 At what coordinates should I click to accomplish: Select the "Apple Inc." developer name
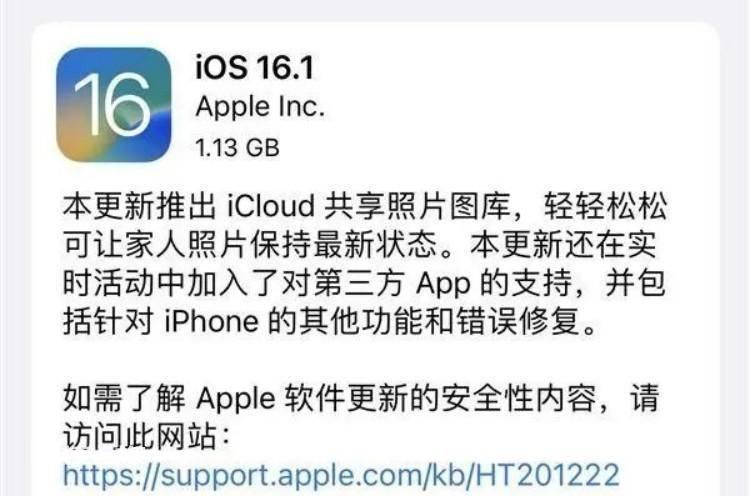(x=260, y=107)
